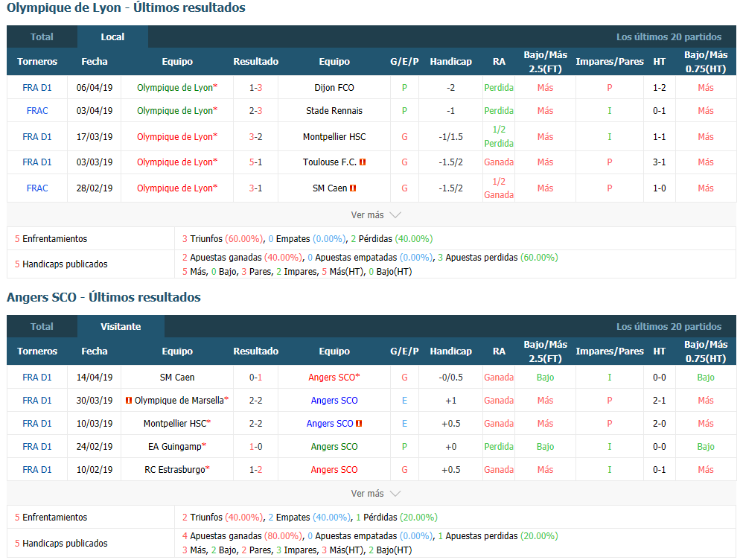Click the 0-1 result for SM Caen vs Angers
Screen dimensions: 743x560
point(256,378)
